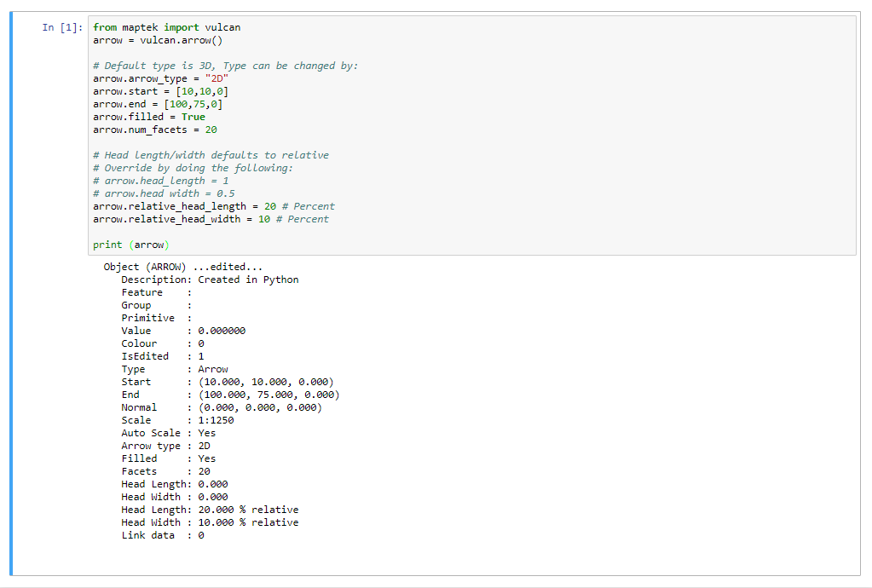Click the 'print (arrow)' statement
Viewport: 872px width, 588px height.
(x=131, y=245)
